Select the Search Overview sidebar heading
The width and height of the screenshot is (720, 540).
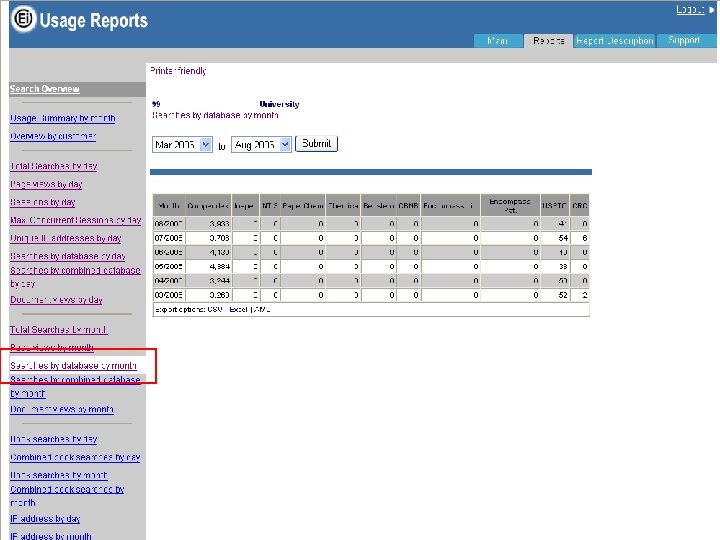tap(45, 89)
